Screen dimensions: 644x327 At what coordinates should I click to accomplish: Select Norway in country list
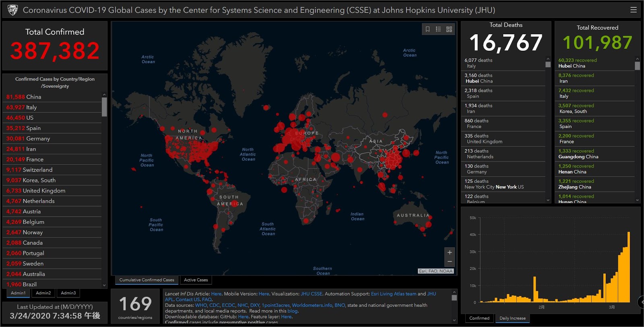point(52,232)
